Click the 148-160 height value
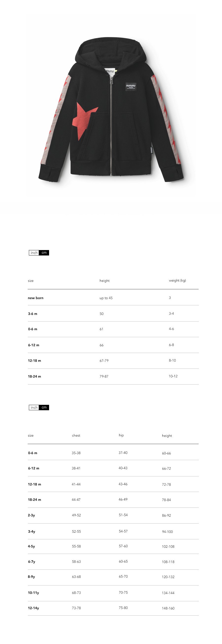 [x=168, y=608]
